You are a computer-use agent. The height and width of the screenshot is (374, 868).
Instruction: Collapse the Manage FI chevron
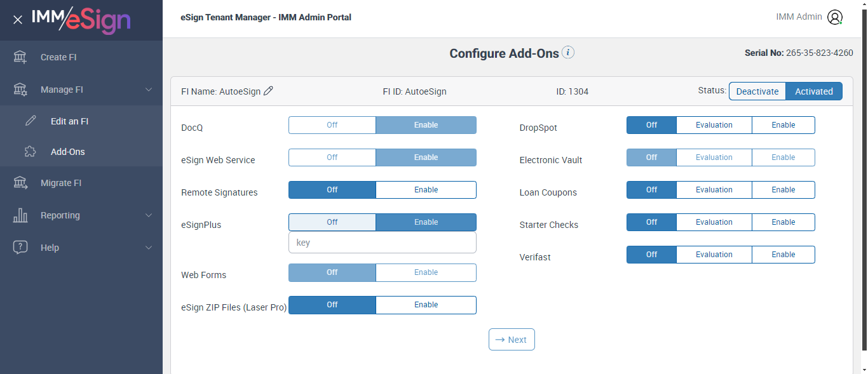149,90
